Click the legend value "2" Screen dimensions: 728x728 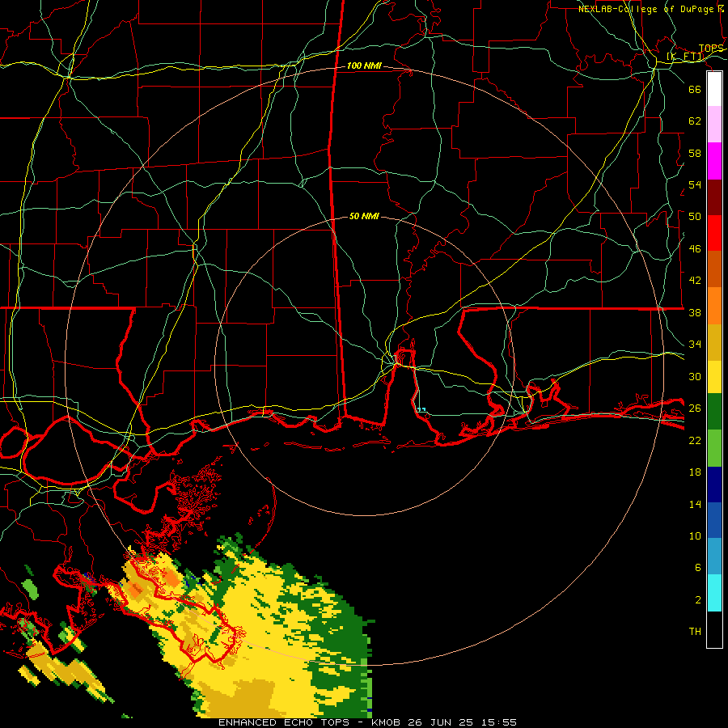point(698,600)
